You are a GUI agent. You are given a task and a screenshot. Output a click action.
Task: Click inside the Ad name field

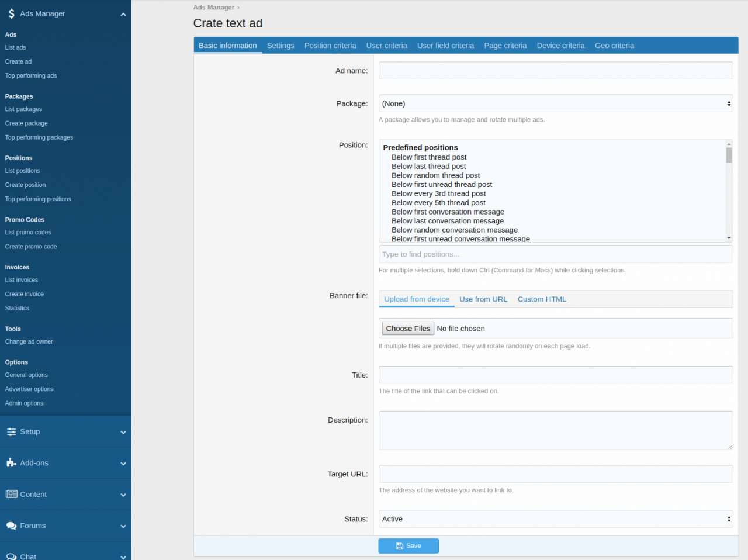tap(555, 70)
